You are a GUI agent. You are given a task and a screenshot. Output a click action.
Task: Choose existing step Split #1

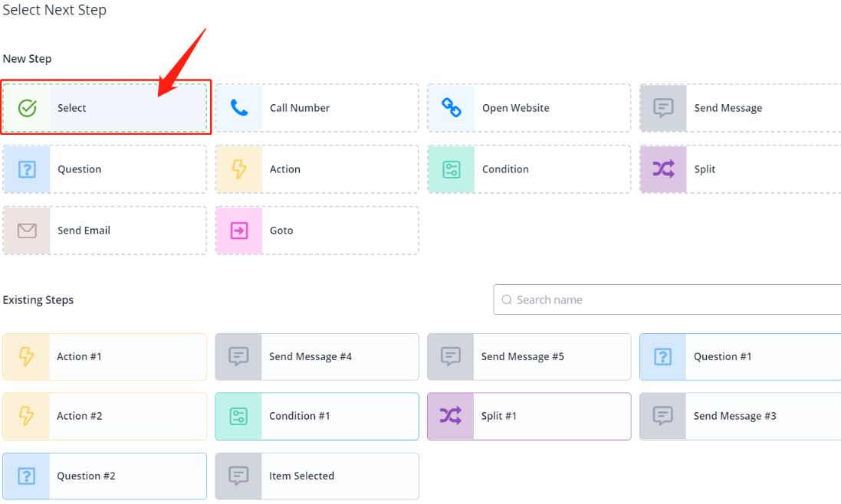click(x=529, y=417)
